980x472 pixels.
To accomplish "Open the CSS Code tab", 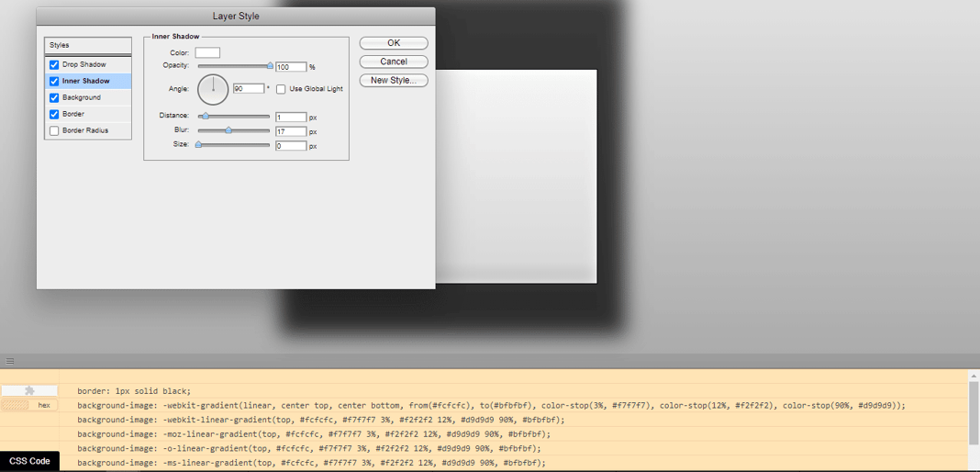I will (x=29, y=461).
